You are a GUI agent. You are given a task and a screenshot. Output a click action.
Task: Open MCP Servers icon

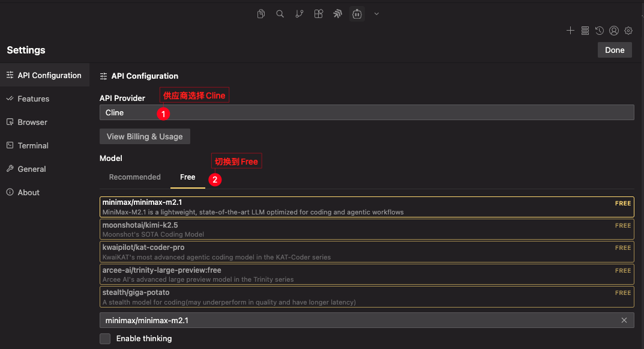585,31
